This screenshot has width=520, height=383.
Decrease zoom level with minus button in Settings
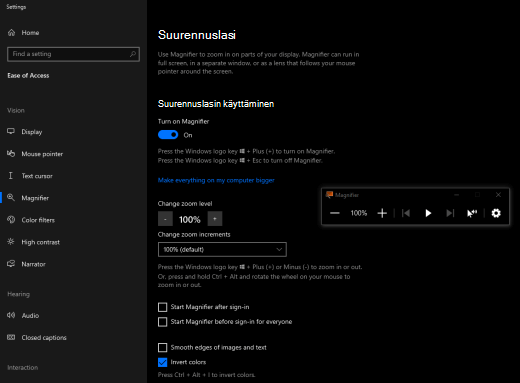(x=165, y=219)
